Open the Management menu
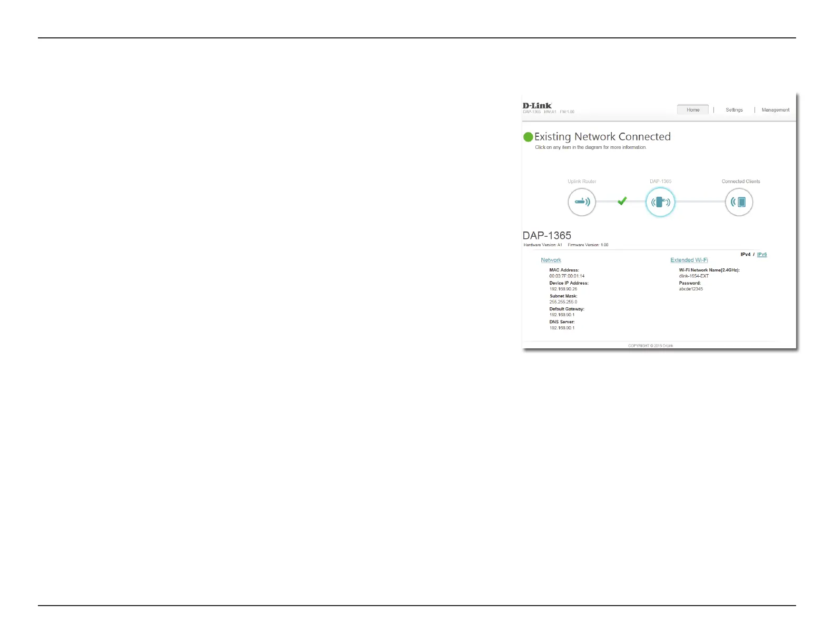This screenshot has height=644, width=834. (x=776, y=110)
